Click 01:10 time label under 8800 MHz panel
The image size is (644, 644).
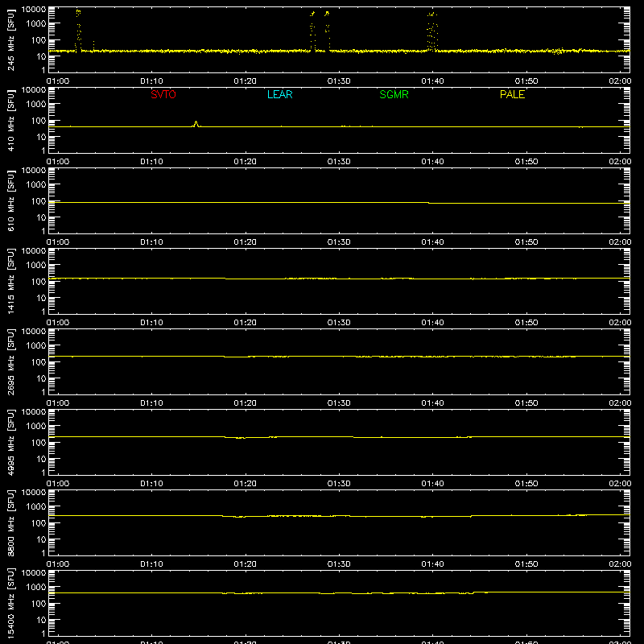click(151, 564)
